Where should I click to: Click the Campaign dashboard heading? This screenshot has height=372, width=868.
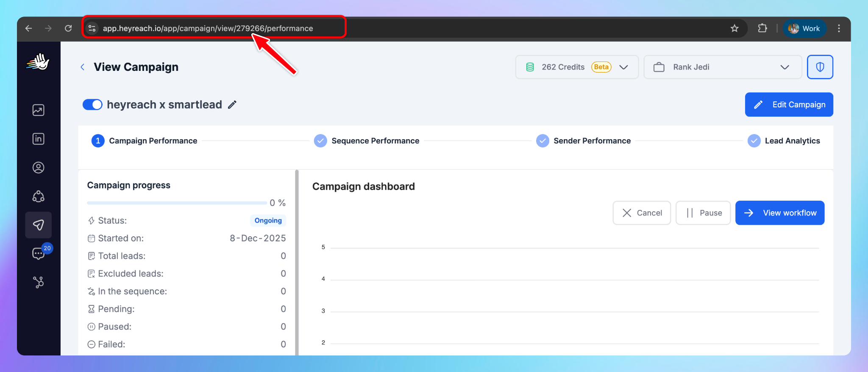pos(364,187)
